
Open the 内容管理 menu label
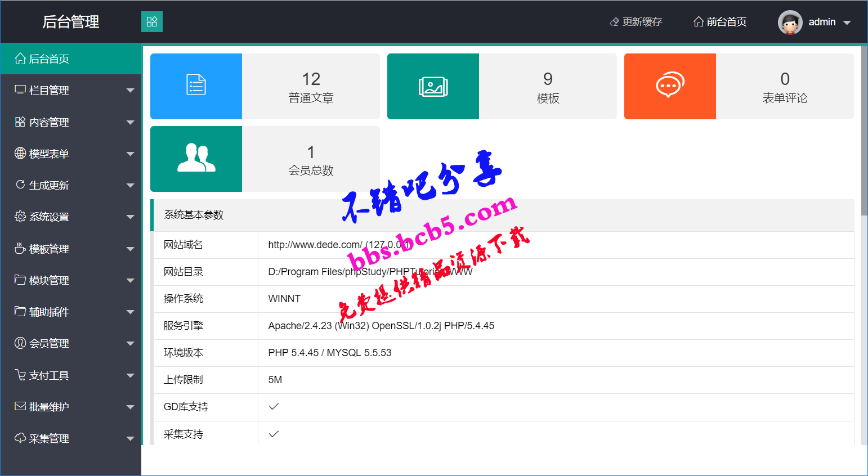tap(49, 122)
